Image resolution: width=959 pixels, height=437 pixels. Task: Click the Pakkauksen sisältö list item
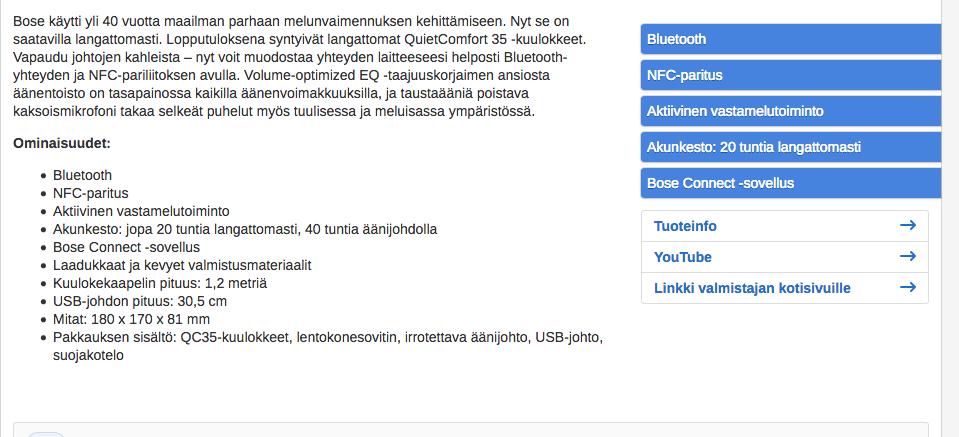[328, 346]
